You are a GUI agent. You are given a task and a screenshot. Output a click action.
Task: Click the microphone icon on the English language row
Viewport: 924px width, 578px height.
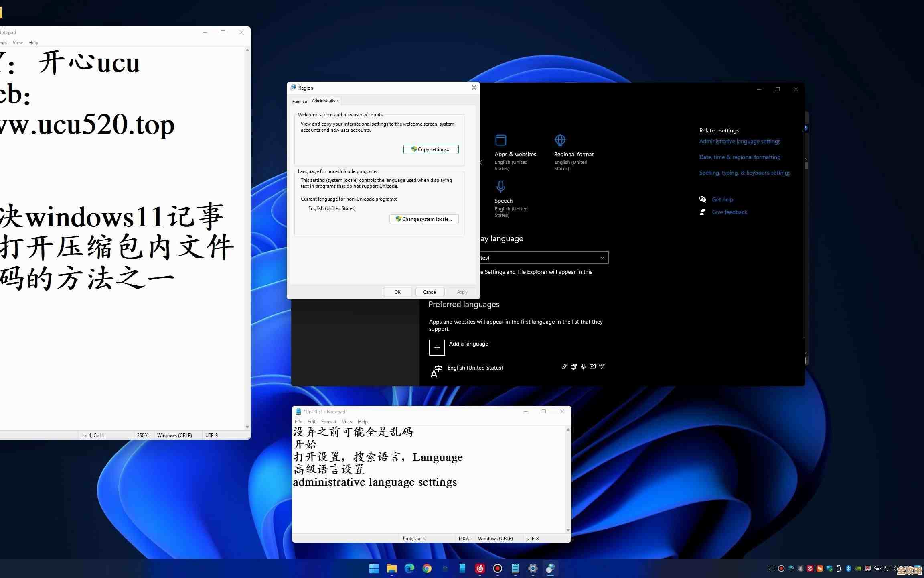pos(584,366)
